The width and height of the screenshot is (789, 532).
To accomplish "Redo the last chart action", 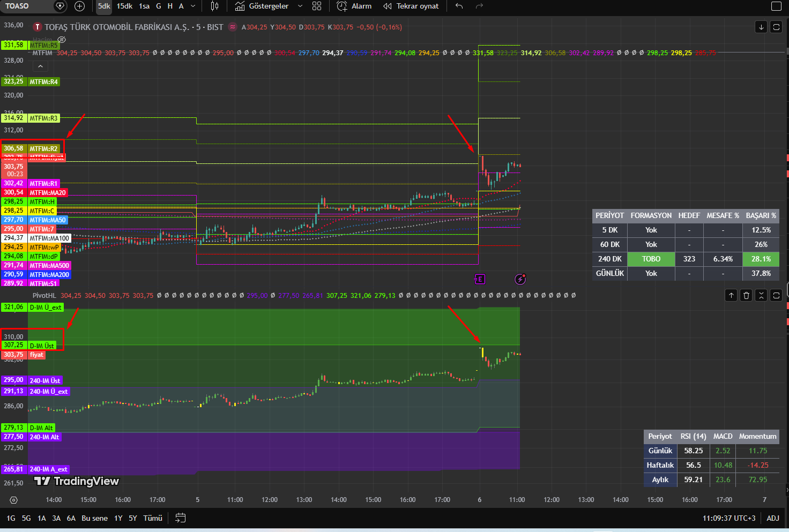I will (x=480, y=6).
